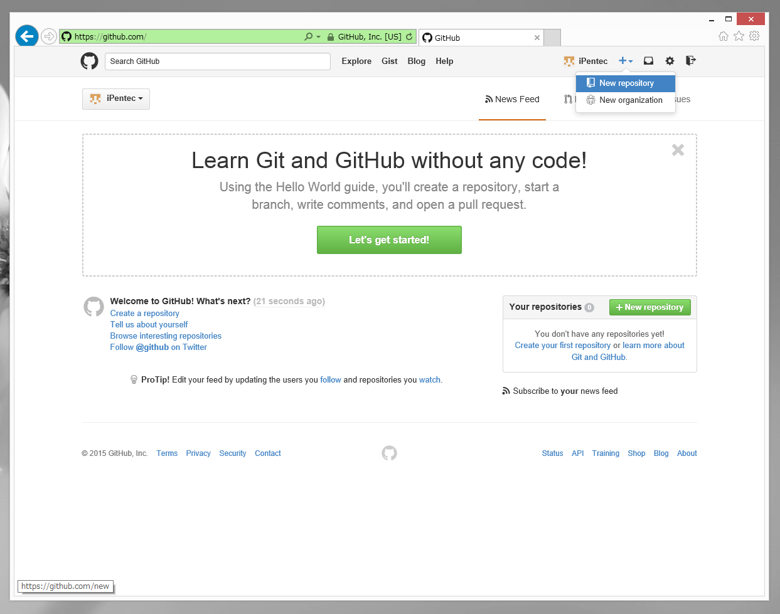The width and height of the screenshot is (780, 614).
Task: Click the Let's get started! button
Action: (x=389, y=240)
